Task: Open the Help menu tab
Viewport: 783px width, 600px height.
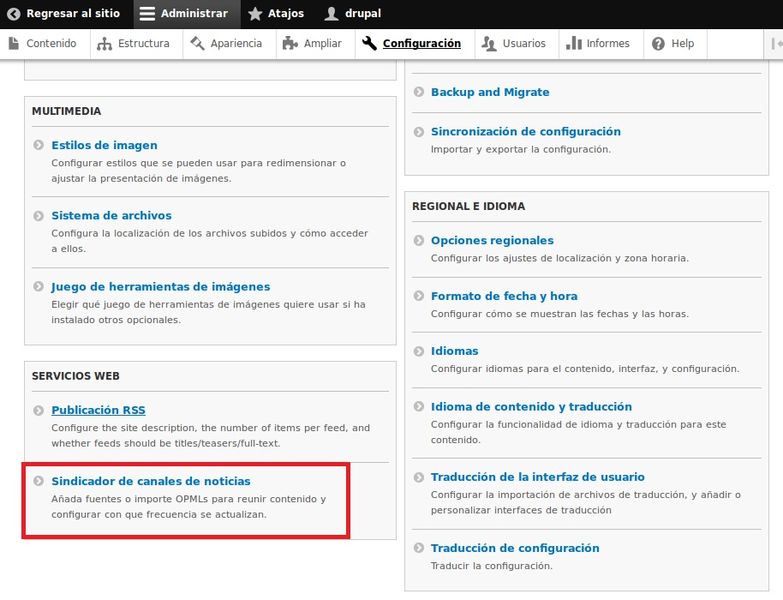Action: pos(675,44)
